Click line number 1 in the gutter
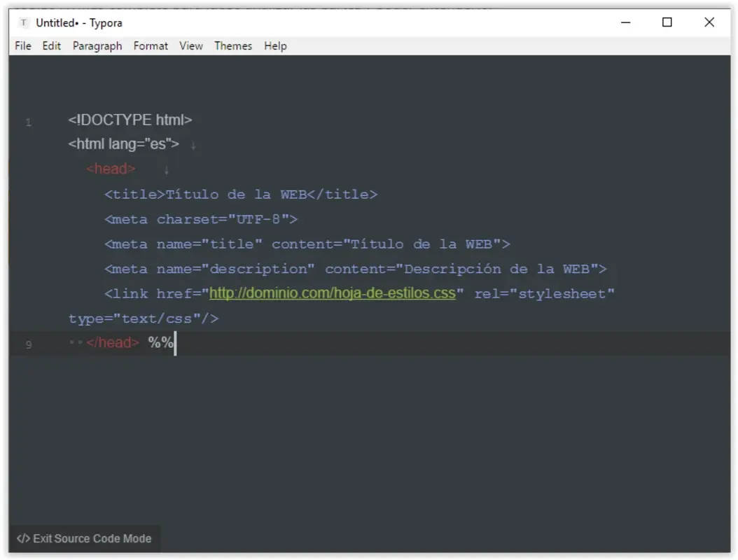 [x=28, y=120]
